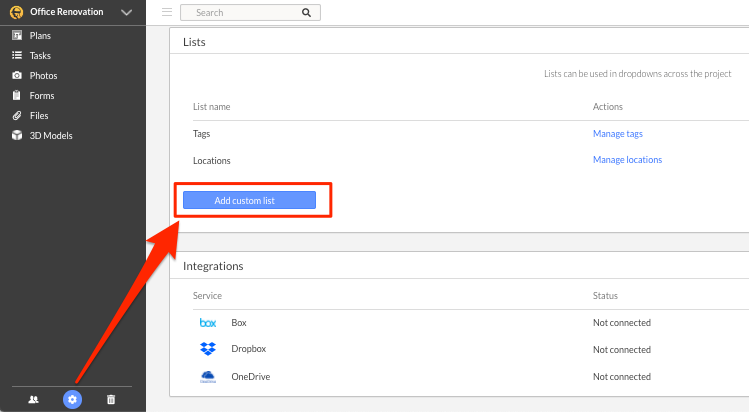Select the OneDrive integration row

pos(461,377)
